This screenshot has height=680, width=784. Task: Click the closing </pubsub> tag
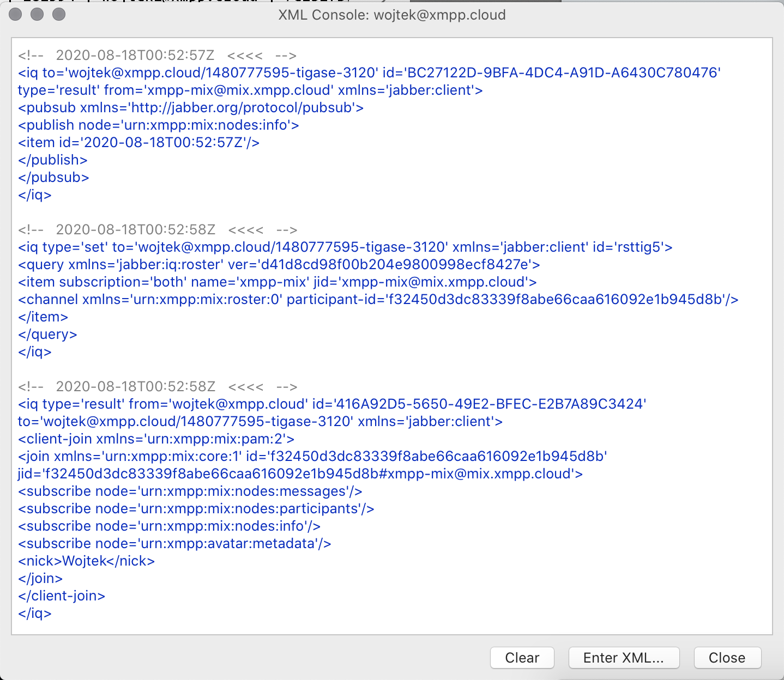(x=53, y=178)
